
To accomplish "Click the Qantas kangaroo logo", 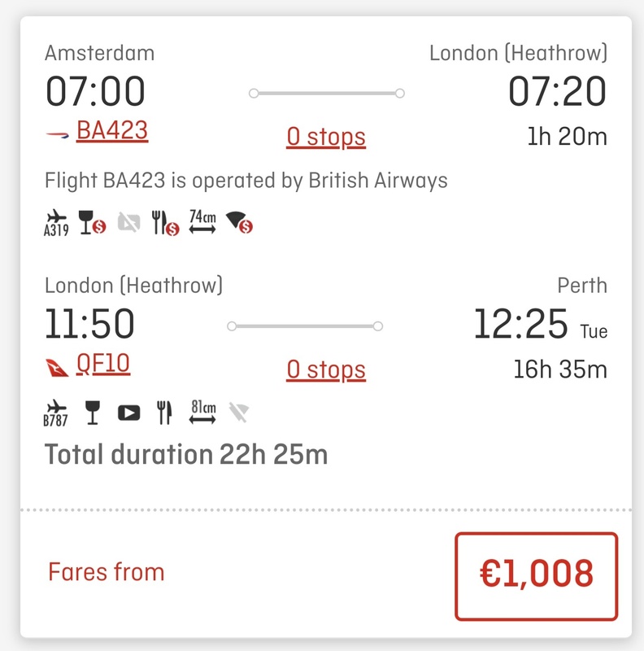I will pos(57,368).
